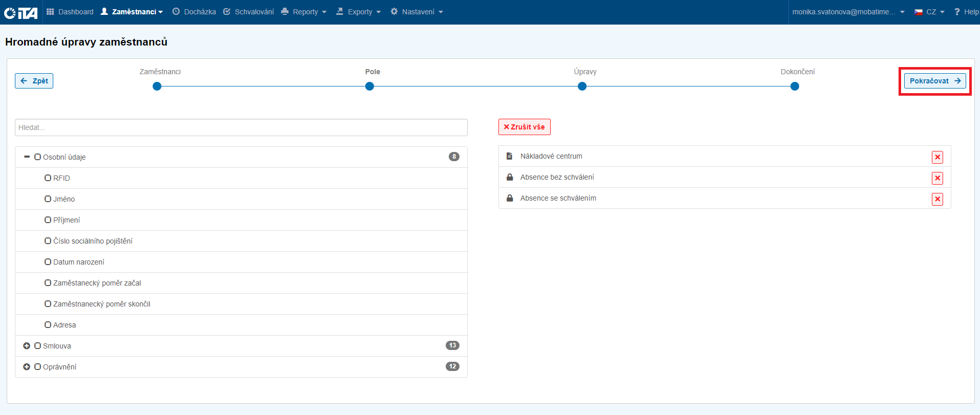
Task: Click the Docházka clock icon
Action: [x=176, y=12]
